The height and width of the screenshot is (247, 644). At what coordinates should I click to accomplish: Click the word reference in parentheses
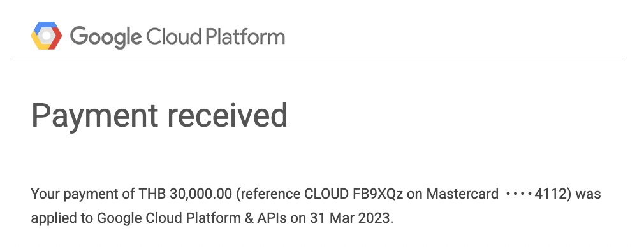[x=270, y=194]
